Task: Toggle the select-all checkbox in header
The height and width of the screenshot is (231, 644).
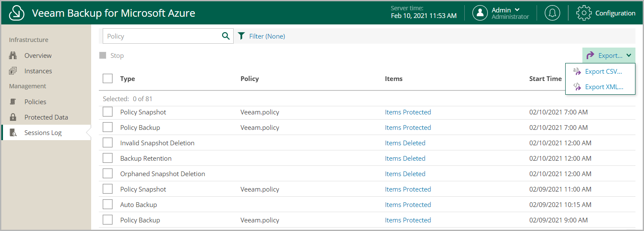Action: 108,78
